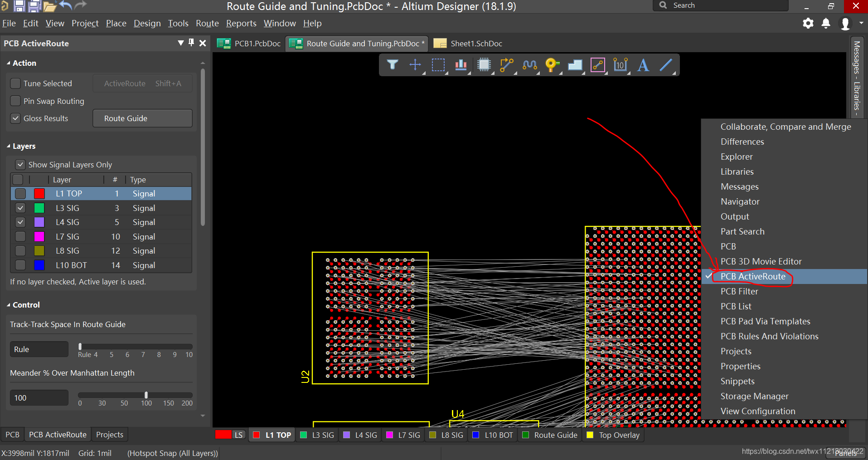Redo the last undone action

pyautogui.click(x=80, y=5)
